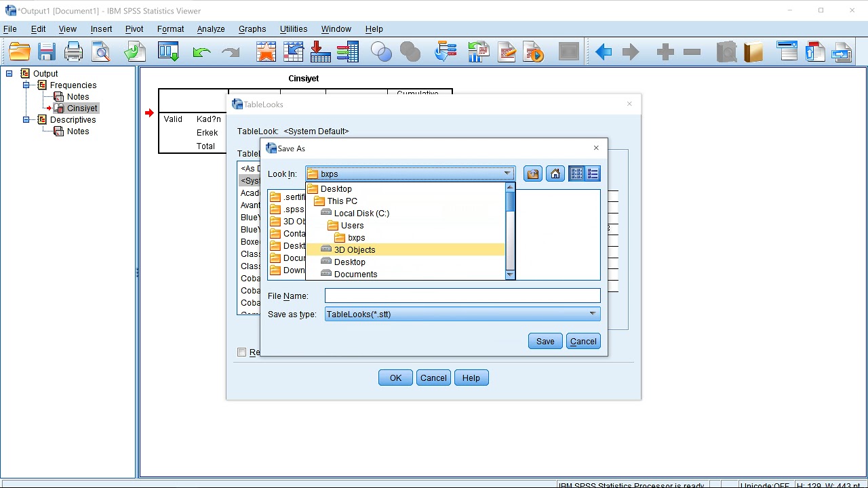868x488 pixels.
Task: Select This PC in Look In list
Action: (406, 201)
